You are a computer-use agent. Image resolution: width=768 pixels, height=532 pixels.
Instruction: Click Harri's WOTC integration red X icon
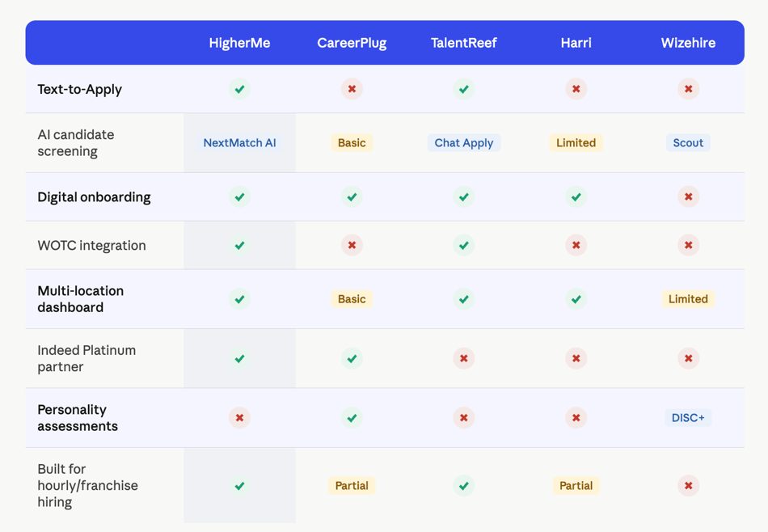[x=576, y=245]
